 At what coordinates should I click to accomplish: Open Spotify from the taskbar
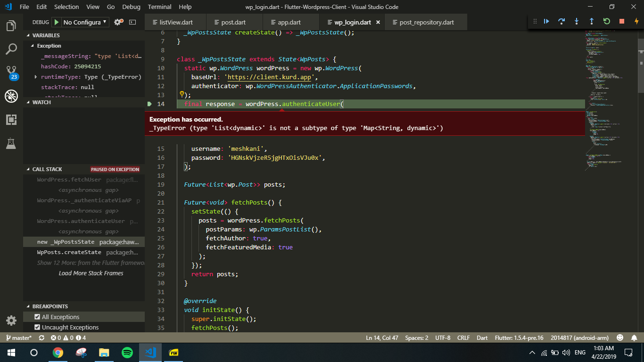coord(126,352)
